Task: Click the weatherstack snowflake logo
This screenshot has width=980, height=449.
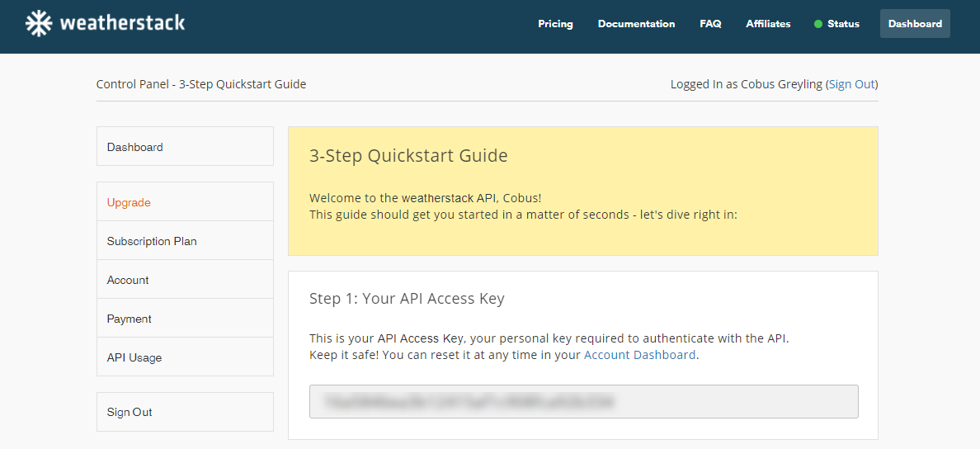Action: pyautogui.click(x=39, y=24)
